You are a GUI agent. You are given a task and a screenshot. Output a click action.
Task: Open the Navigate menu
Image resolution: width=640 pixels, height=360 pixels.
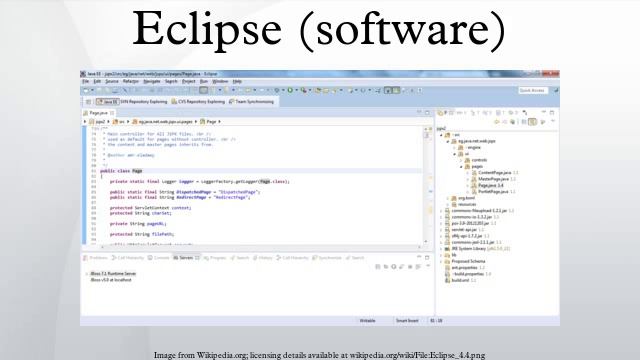[x=152, y=82]
